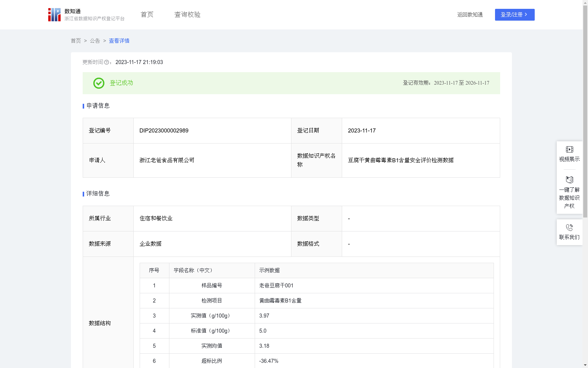Click 企业数据 data source value
Screen dimensions: 588x368
coord(150,244)
